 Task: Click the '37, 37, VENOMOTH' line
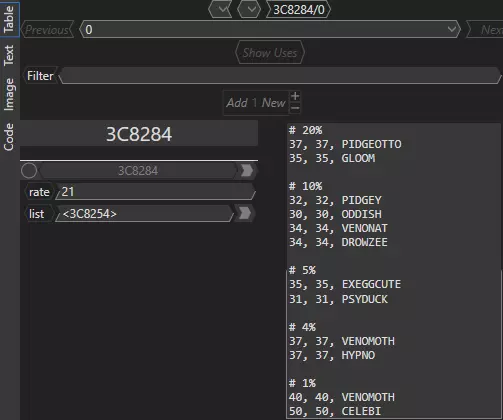click(342, 341)
